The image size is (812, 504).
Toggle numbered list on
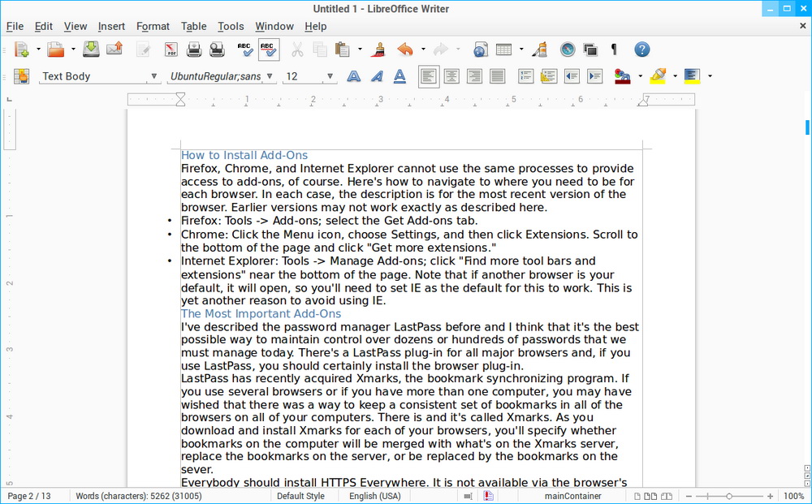[x=525, y=76]
